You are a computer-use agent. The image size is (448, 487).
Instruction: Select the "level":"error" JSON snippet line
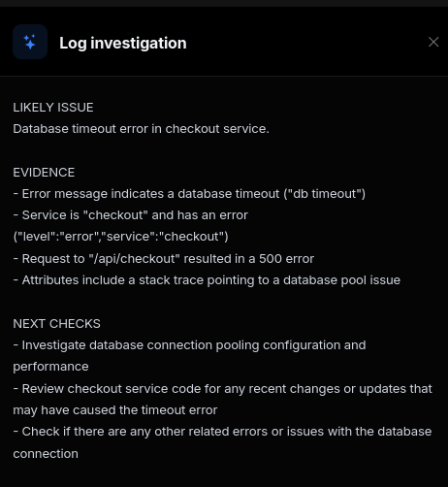120,237
